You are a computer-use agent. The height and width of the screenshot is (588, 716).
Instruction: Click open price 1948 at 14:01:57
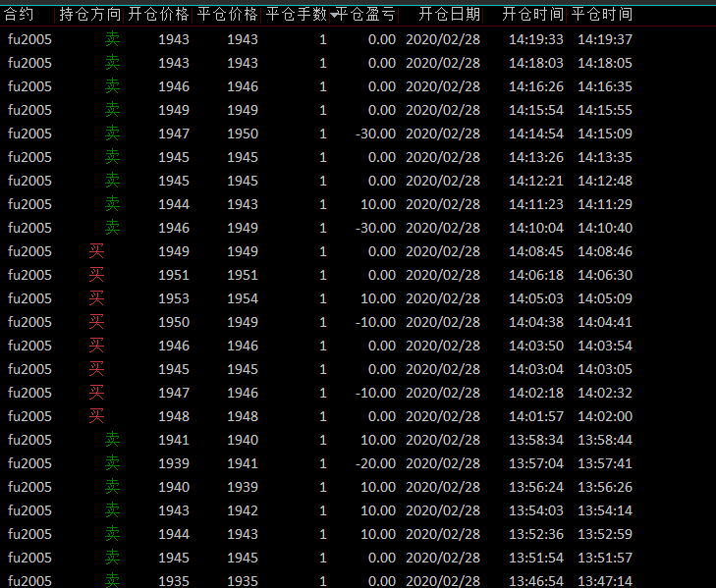(x=174, y=416)
